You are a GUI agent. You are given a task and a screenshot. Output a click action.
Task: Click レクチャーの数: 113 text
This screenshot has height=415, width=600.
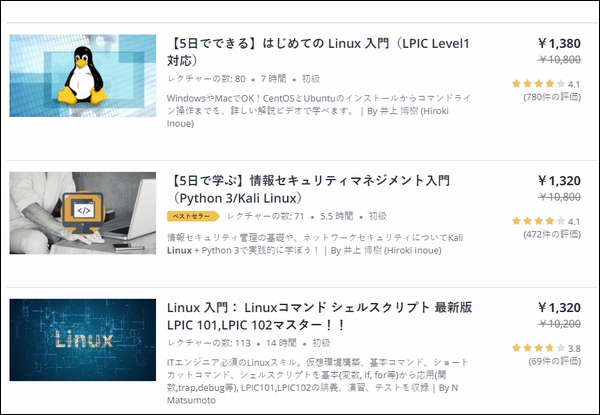(209, 343)
